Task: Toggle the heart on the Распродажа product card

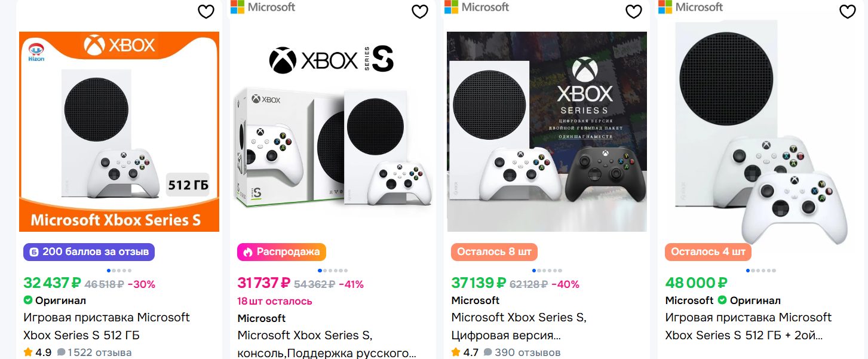Action: (x=420, y=11)
